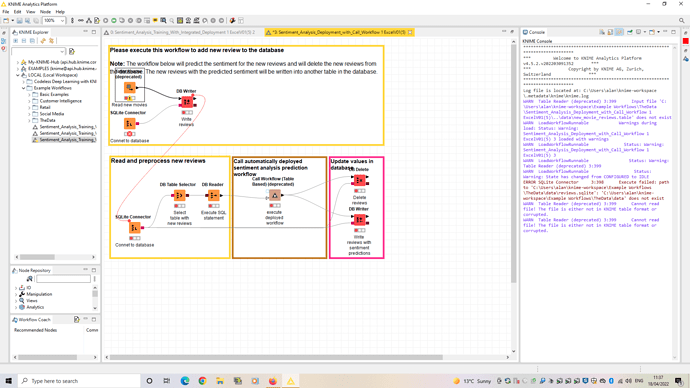Minimize the Node Repository panel
690x388 pixels.
coord(85,270)
